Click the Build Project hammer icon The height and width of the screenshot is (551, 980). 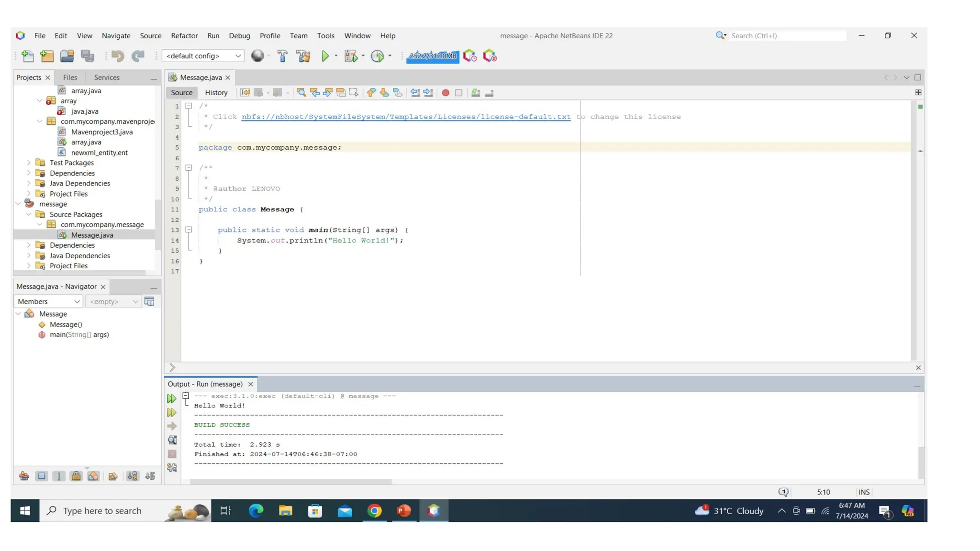tap(282, 56)
